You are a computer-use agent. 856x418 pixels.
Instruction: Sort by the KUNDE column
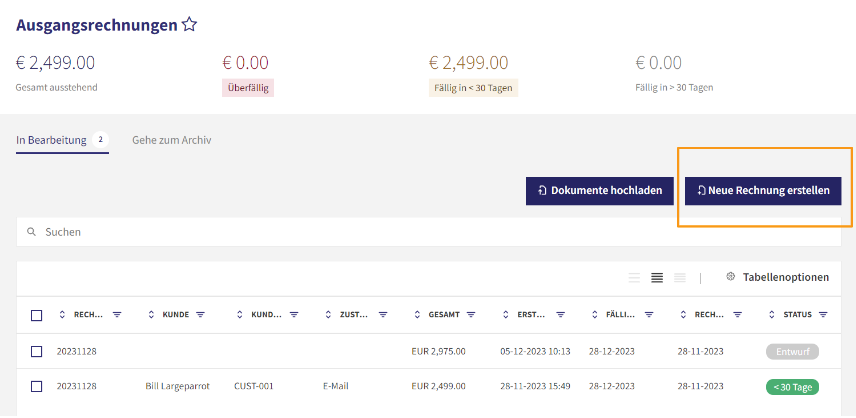(x=151, y=315)
